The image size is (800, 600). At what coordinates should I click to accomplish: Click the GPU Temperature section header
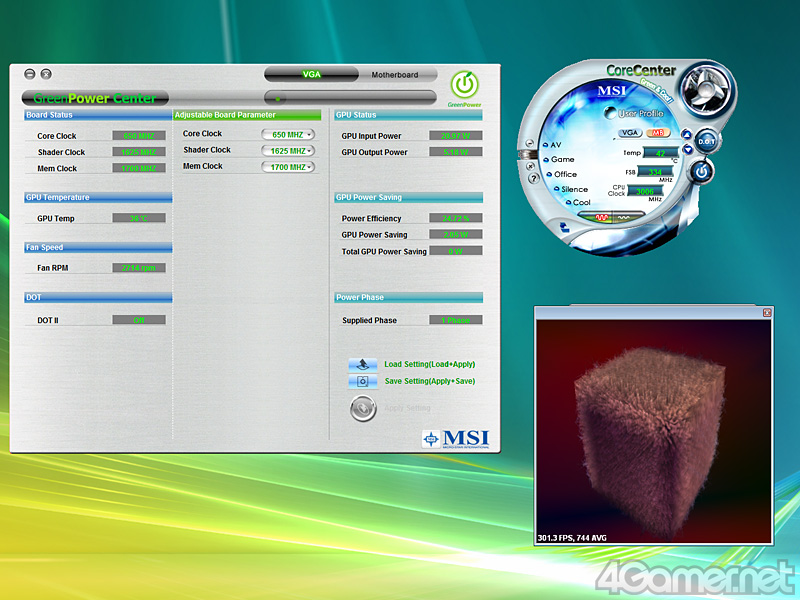(x=98, y=197)
